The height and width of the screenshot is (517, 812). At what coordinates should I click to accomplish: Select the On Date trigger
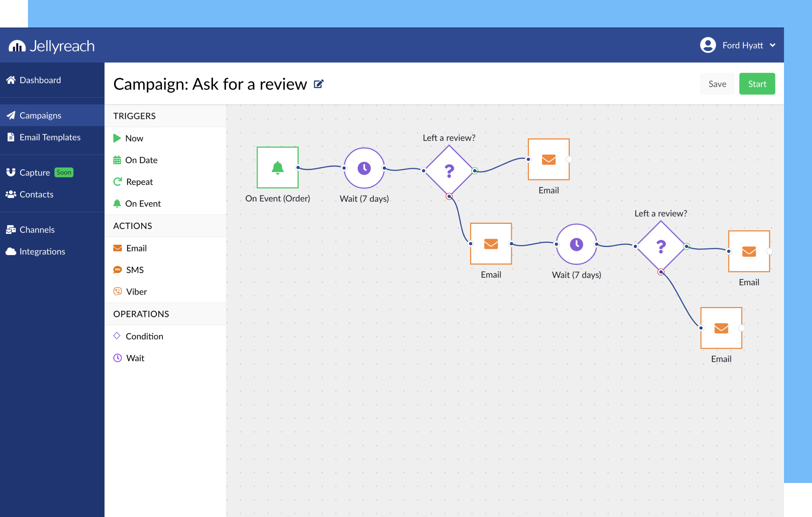pos(165,160)
